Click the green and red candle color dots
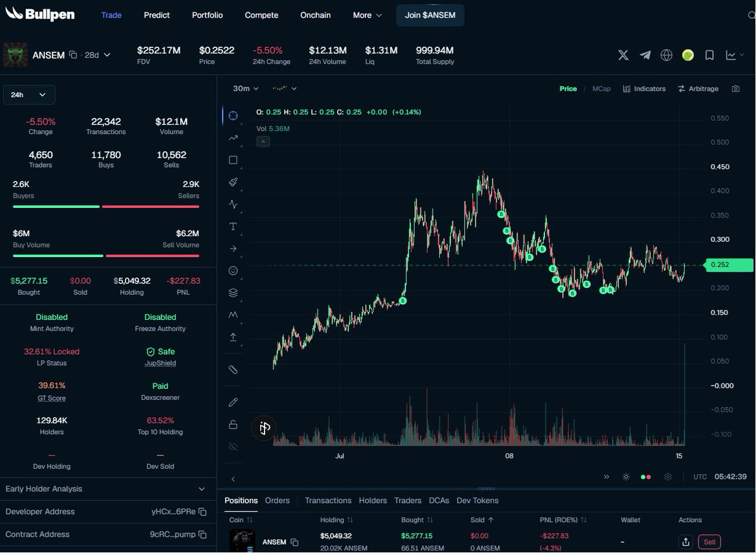 click(x=646, y=477)
